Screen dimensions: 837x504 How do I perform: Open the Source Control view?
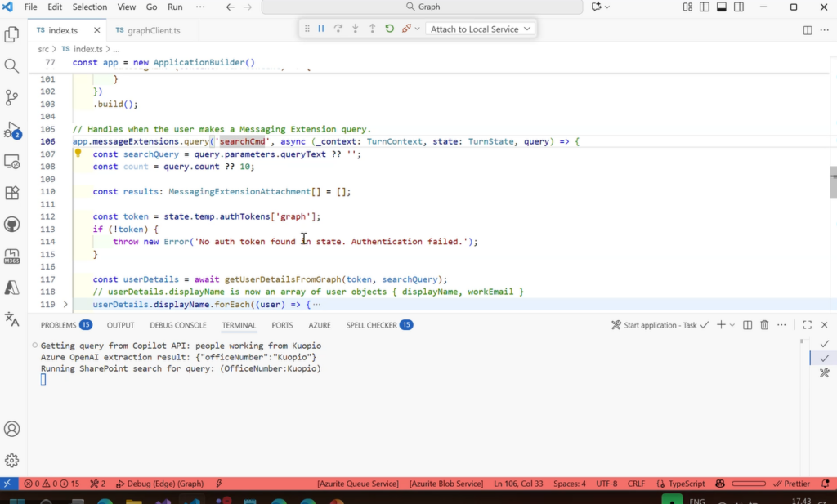(x=11, y=98)
